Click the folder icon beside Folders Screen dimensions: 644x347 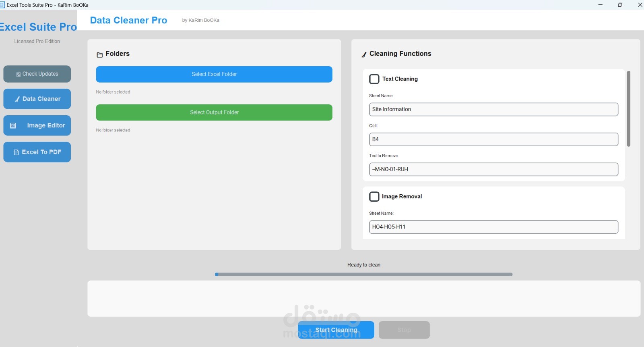click(x=100, y=55)
